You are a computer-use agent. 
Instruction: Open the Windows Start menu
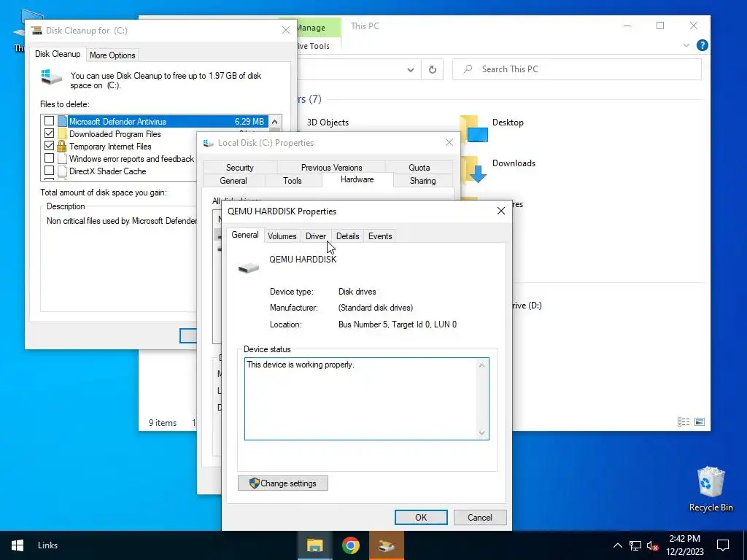[x=18, y=545]
